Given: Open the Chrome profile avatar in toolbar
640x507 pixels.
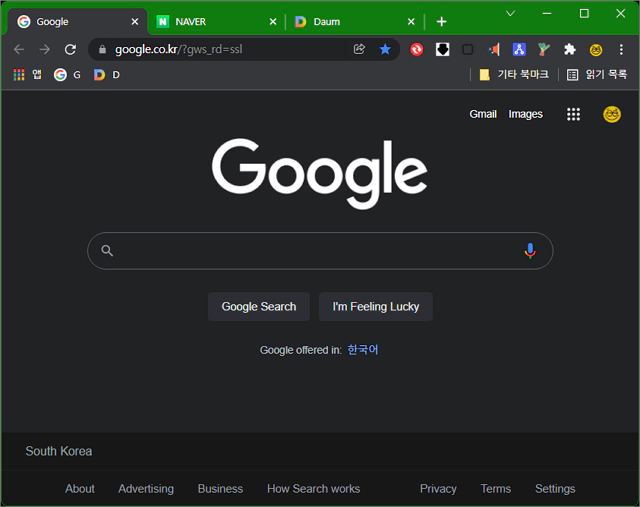Looking at the screenshot, I should click(x=596, y=50).
